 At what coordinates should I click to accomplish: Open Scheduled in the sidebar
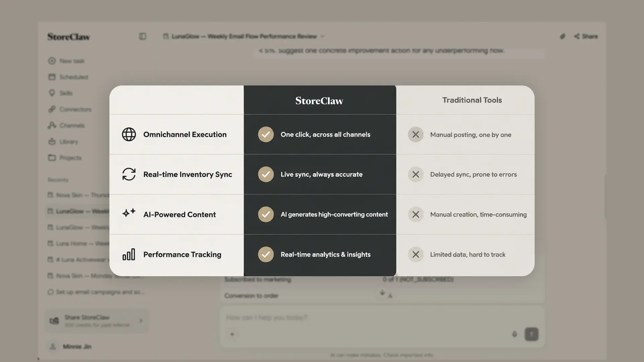coord(68,77)
